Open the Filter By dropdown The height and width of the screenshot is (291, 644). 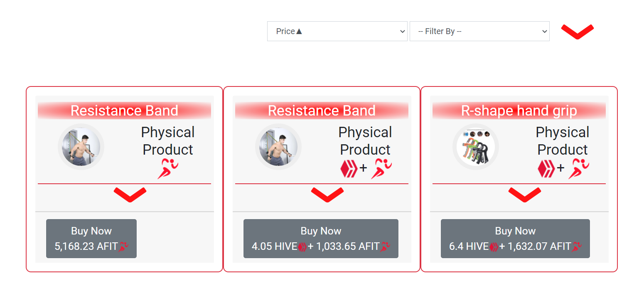click(479, 31)
